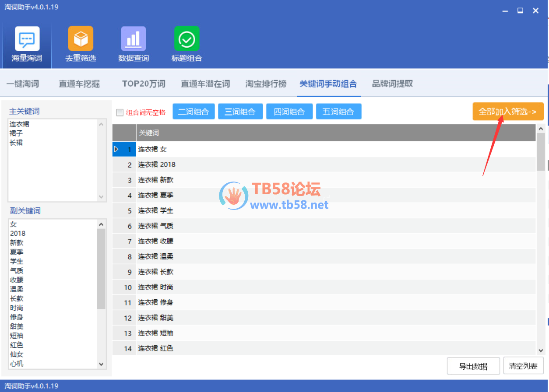Select table row 连衣裙 2018
549x392 pixels.
324,164
